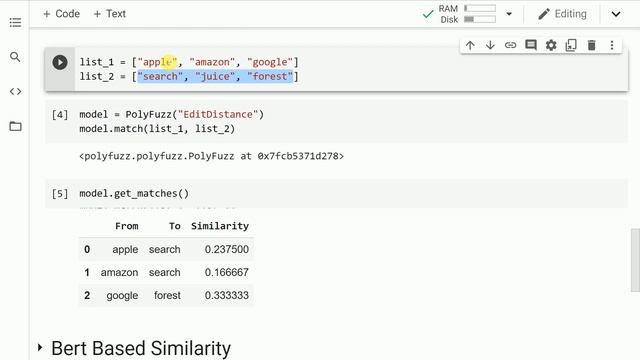
Task: Expand the Bert Based Similarity section
Action: 40,348
